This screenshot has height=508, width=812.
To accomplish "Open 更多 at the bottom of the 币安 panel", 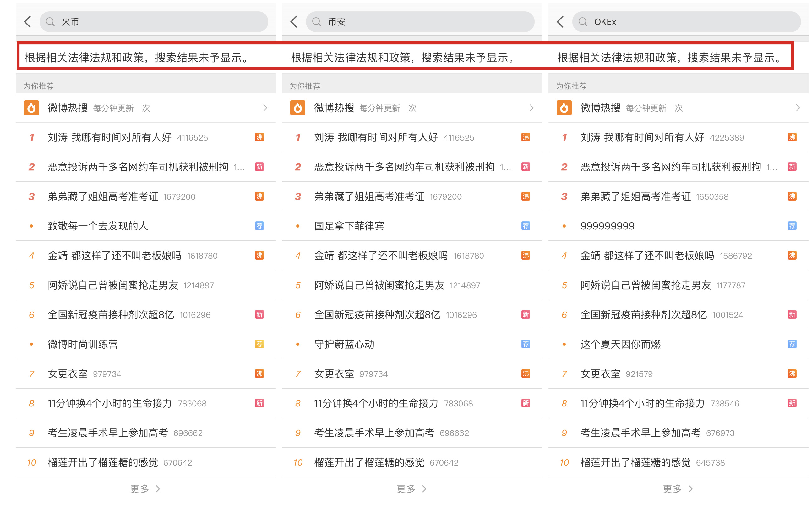I will 411,489.
